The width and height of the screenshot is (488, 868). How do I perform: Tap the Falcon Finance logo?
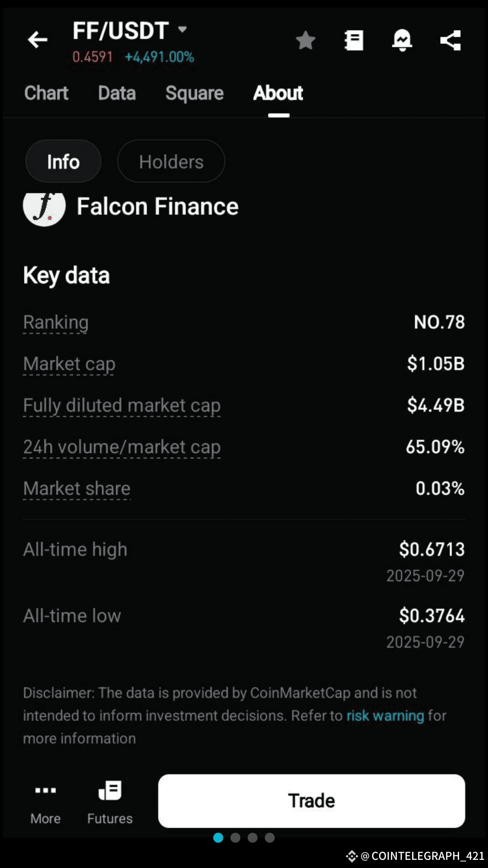(x=44, y=208)
